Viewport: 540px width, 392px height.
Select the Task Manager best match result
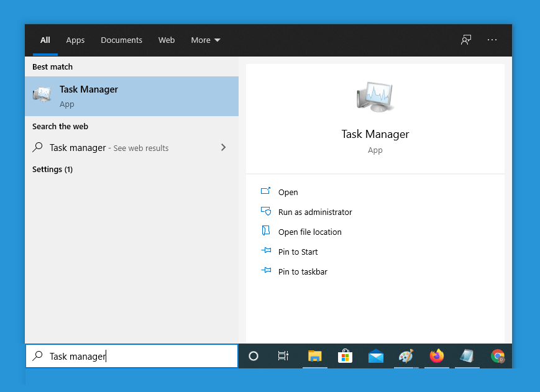point(132,96)
